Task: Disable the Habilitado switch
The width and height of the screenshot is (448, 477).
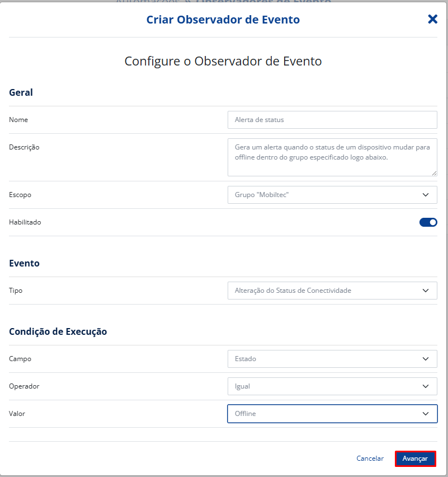Action: click(x=428, y=222)
